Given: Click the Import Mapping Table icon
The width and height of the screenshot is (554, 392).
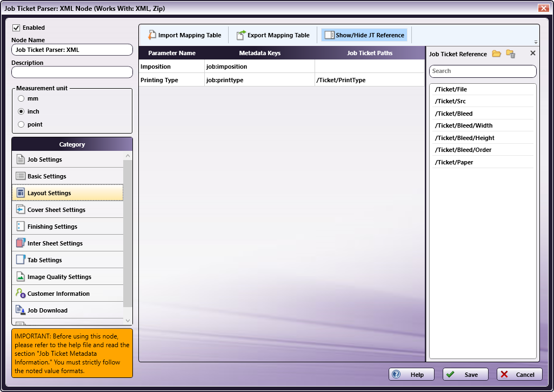Looking at the screenshot, I should 151,35.
